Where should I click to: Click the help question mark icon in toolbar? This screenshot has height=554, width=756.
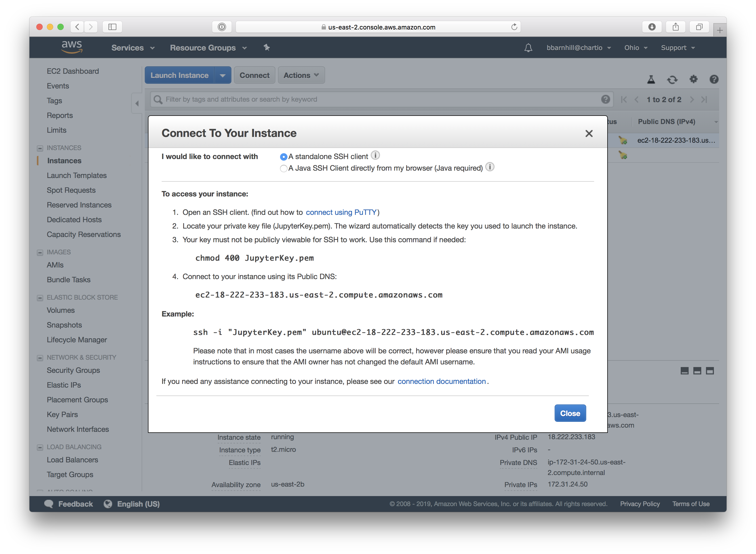point(714,79)
